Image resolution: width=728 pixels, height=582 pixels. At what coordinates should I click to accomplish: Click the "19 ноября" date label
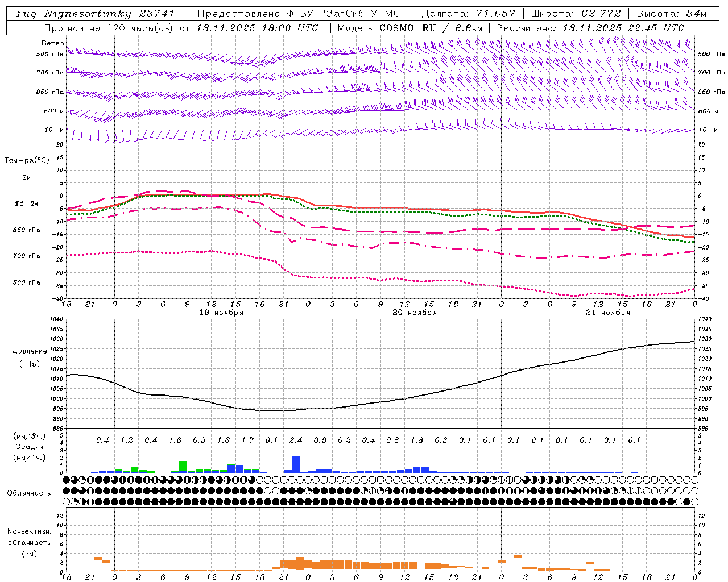point(221,313)
